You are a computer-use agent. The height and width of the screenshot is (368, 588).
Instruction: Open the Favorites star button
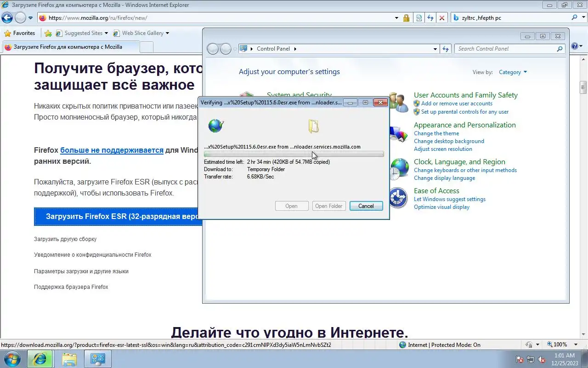[20, 33]
